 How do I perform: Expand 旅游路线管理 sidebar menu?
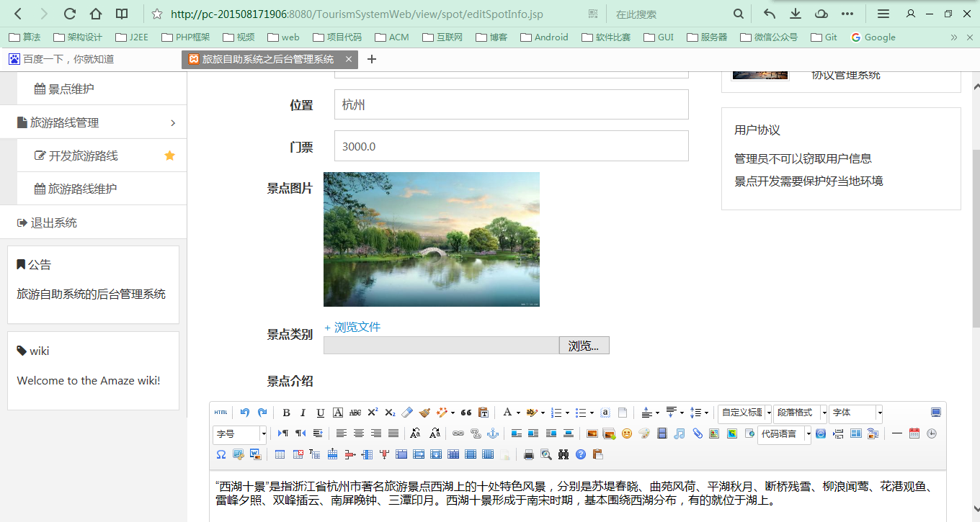94,122
